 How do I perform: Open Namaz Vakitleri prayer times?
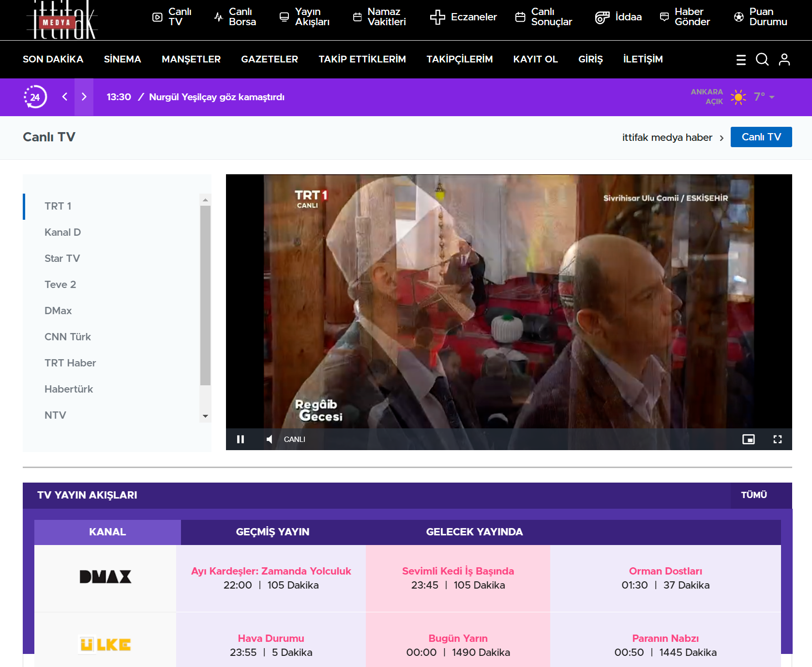(x=379, y=17)
